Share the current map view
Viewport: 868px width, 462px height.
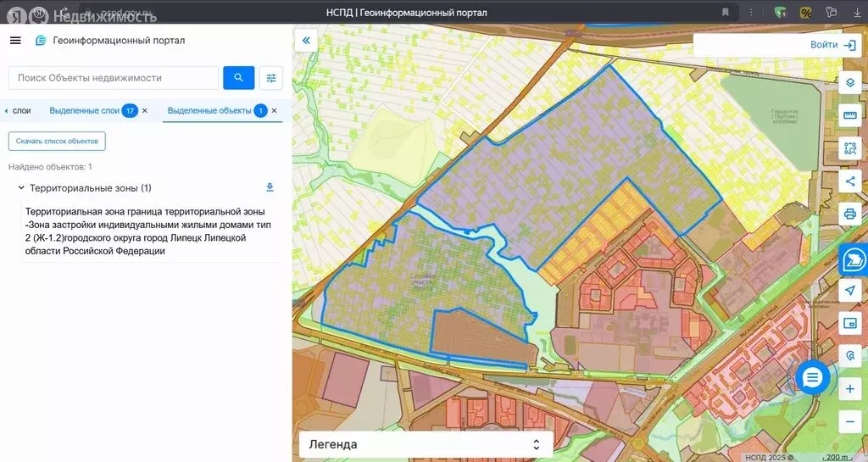point(849,181)
